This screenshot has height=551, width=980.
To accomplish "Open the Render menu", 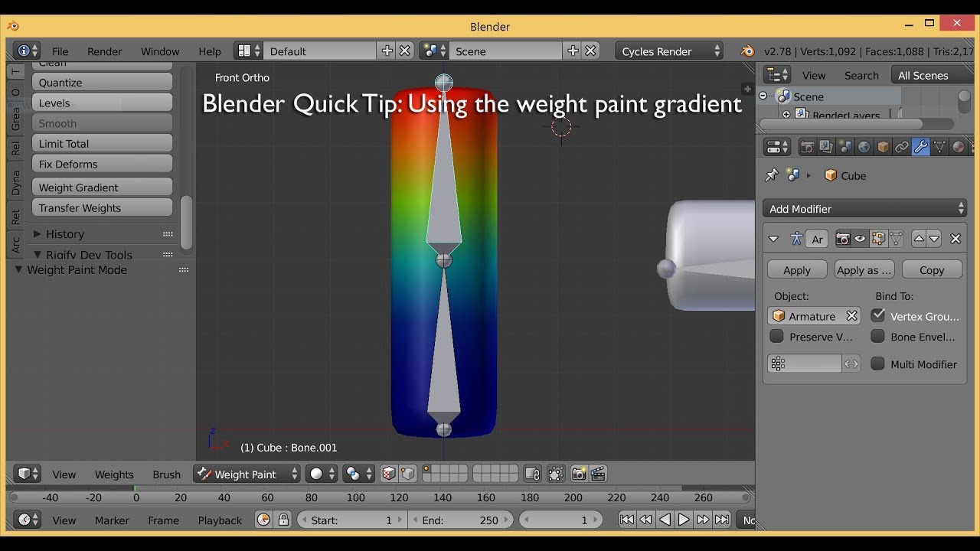I will tap(104, 51).
